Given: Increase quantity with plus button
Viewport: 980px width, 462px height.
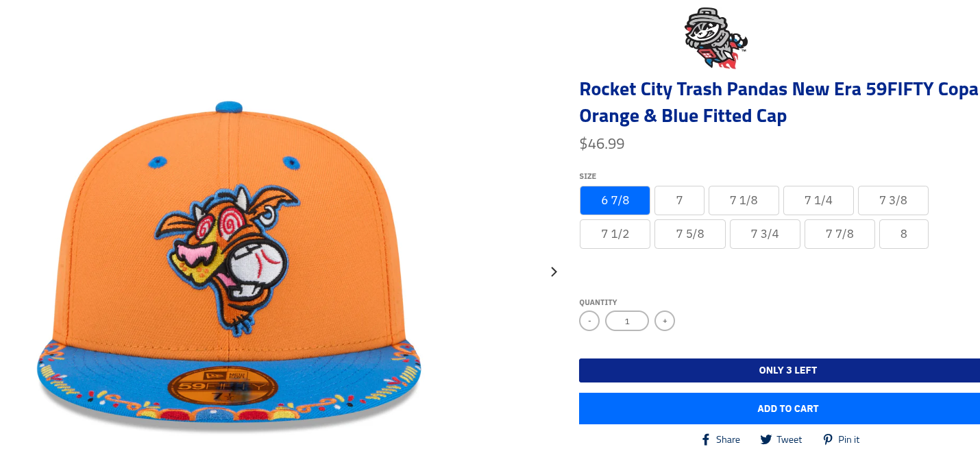Looking at the screenshot, I should click(x=665, y=321).
